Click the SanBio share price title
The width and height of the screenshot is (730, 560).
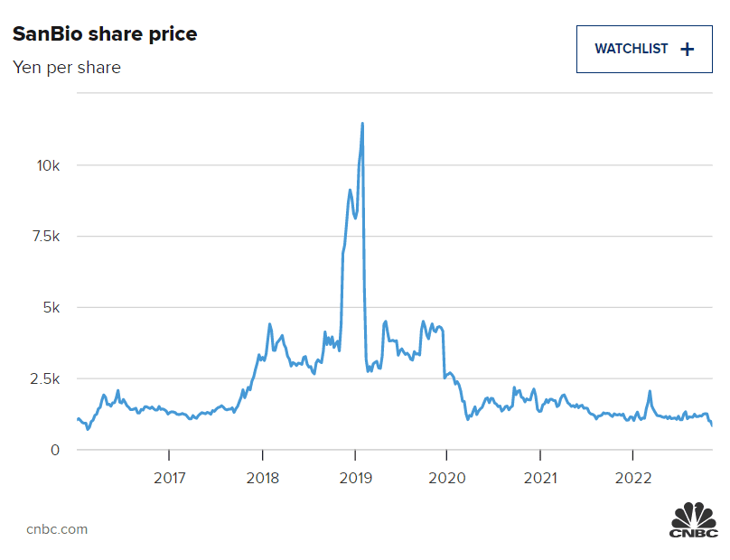(104, 34)
